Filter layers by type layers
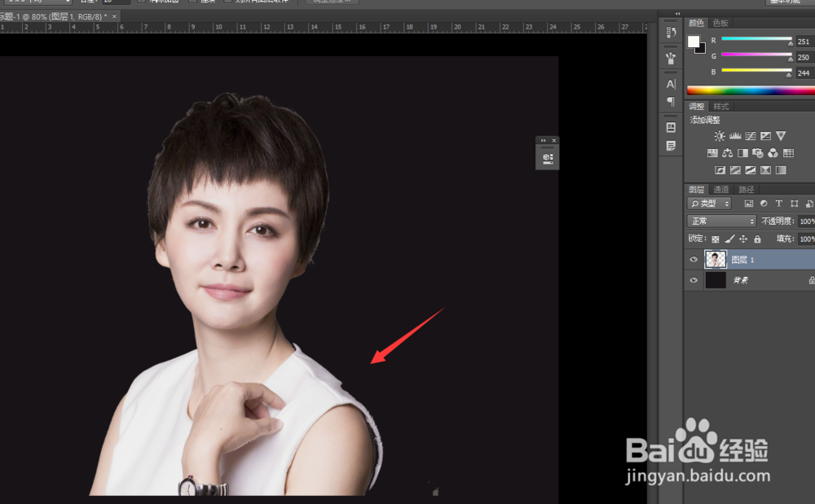The image size is (815, 504). 778,204
